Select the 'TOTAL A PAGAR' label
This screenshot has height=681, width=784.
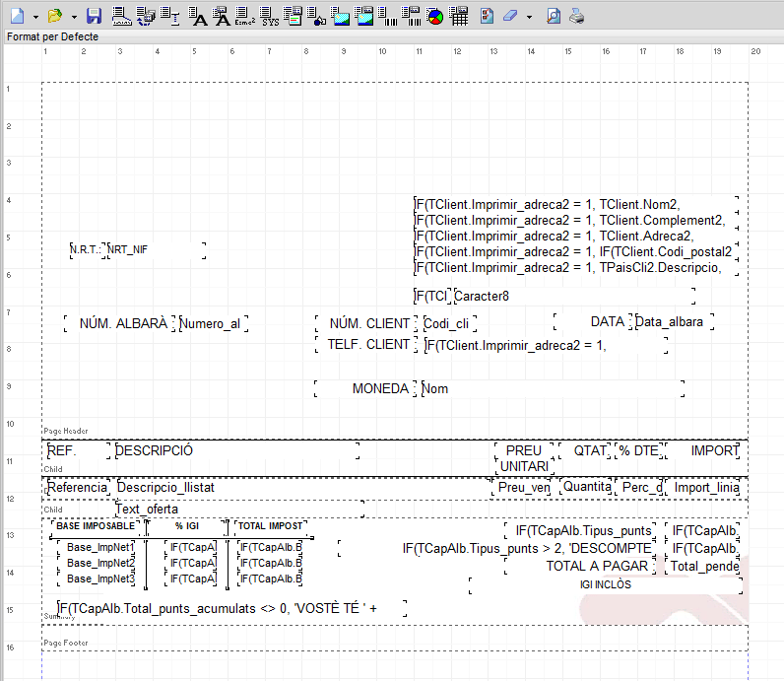[x=580, y=566]
